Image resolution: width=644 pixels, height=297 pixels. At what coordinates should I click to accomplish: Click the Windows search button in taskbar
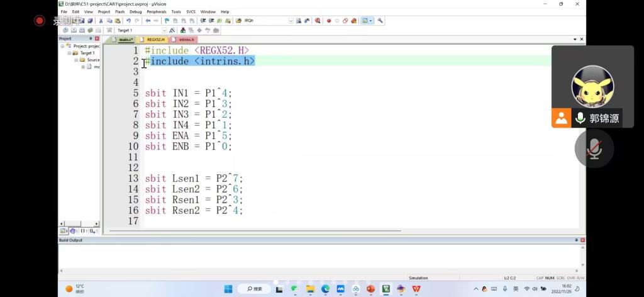[255, 289]
